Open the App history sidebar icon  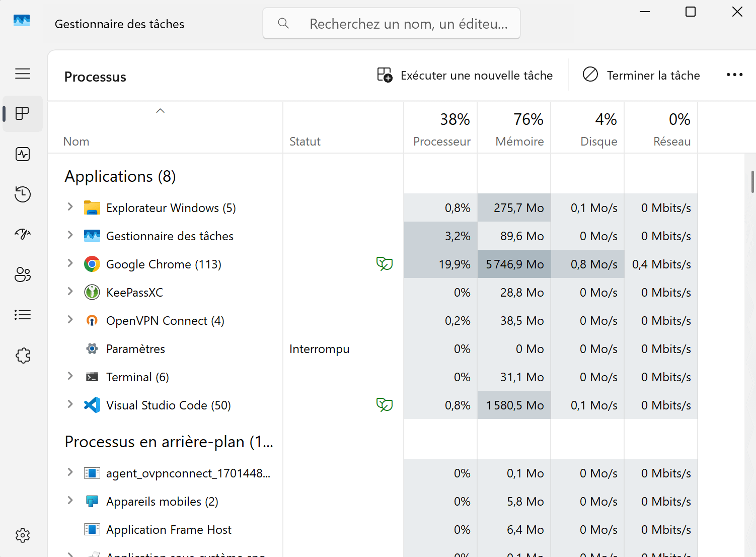[x=23, y=194]
